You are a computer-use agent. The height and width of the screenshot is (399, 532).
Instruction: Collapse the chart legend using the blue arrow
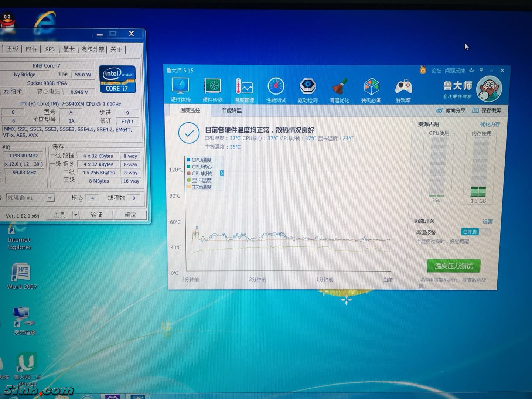click(222, 173)
